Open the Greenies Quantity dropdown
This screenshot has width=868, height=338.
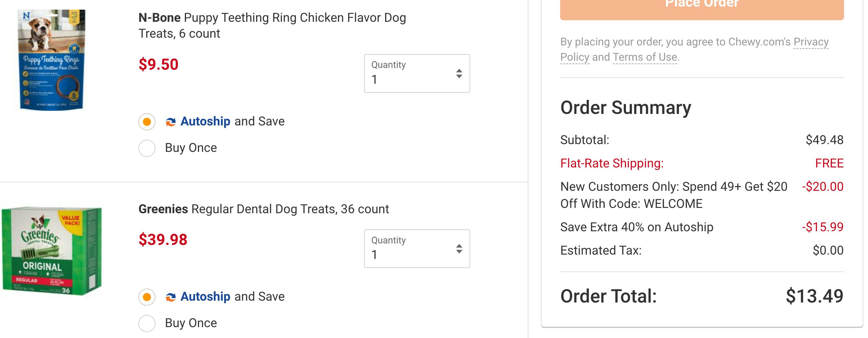coord(417,249)
